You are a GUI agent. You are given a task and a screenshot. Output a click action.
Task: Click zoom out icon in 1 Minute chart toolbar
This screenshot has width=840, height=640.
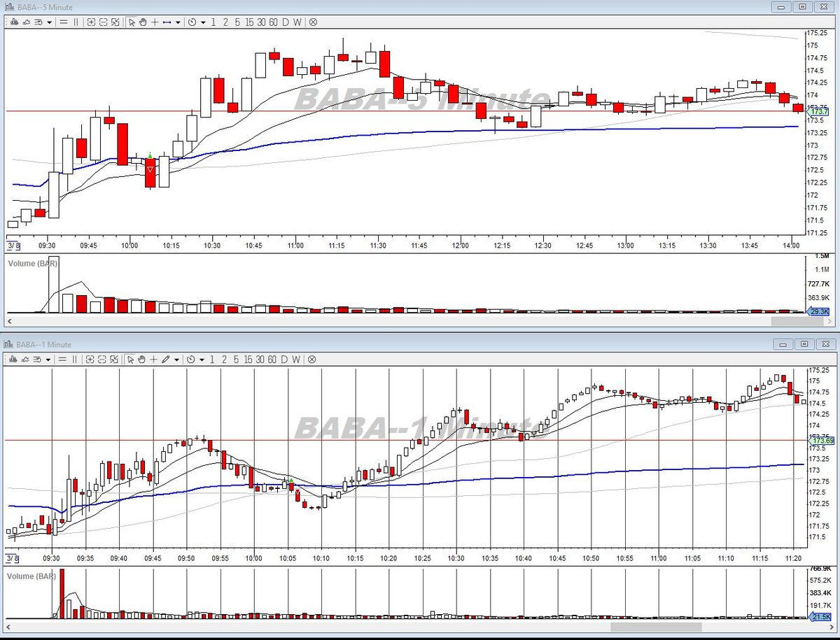[x=101, y=360]
